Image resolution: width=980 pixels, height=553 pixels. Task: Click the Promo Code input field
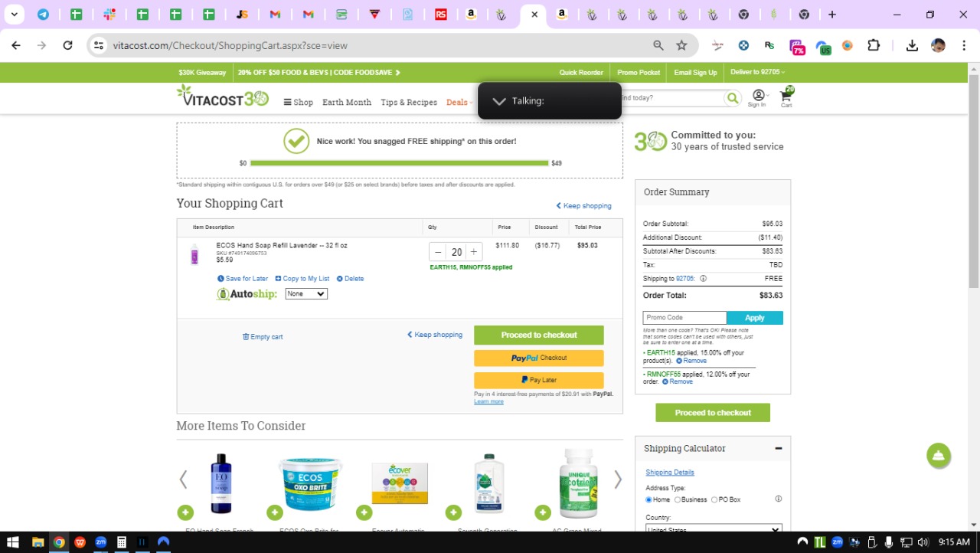(x=684, y=318)
